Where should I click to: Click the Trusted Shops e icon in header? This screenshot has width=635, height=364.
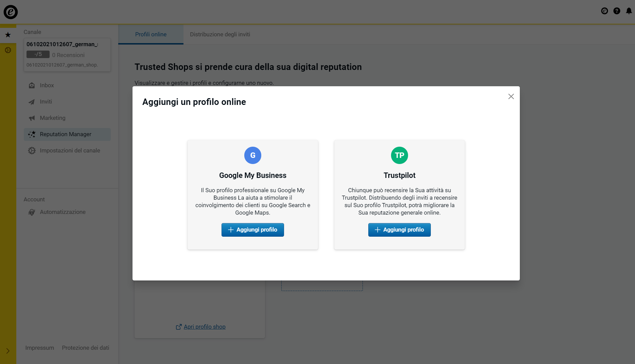pyautogui.click(x=604, y=11)
